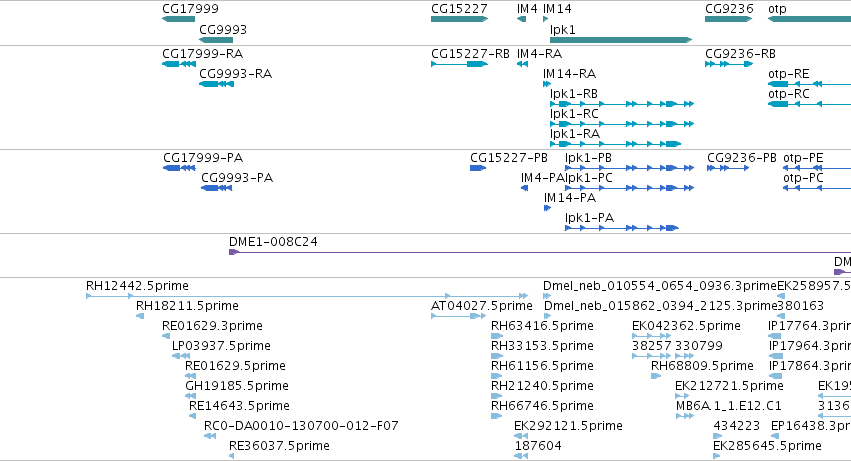Click EST EK292121.5prime

(x=568, y=426)
